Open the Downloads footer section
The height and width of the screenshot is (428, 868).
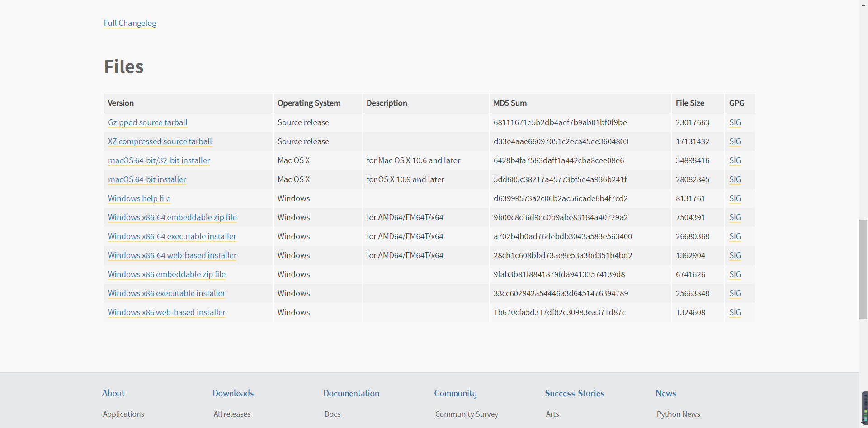233,393
